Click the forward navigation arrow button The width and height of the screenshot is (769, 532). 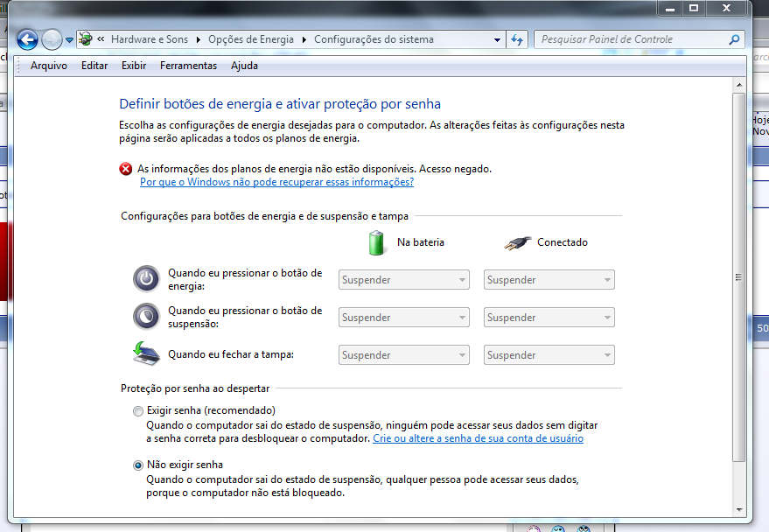[x=52, y=39]
